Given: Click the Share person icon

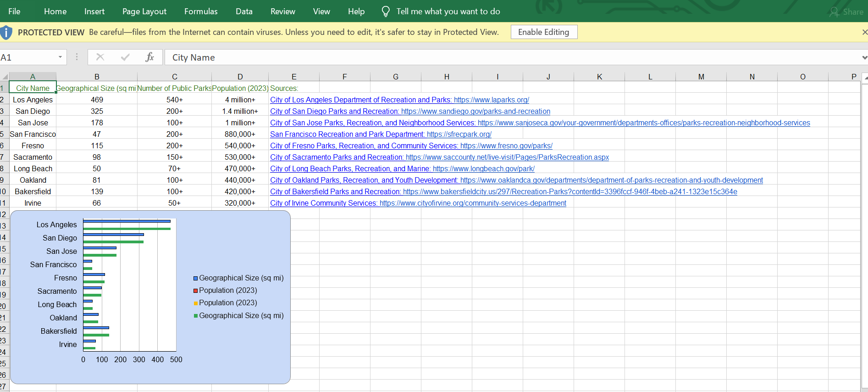Looking at the screenshot, I should [x=834, y=12].
